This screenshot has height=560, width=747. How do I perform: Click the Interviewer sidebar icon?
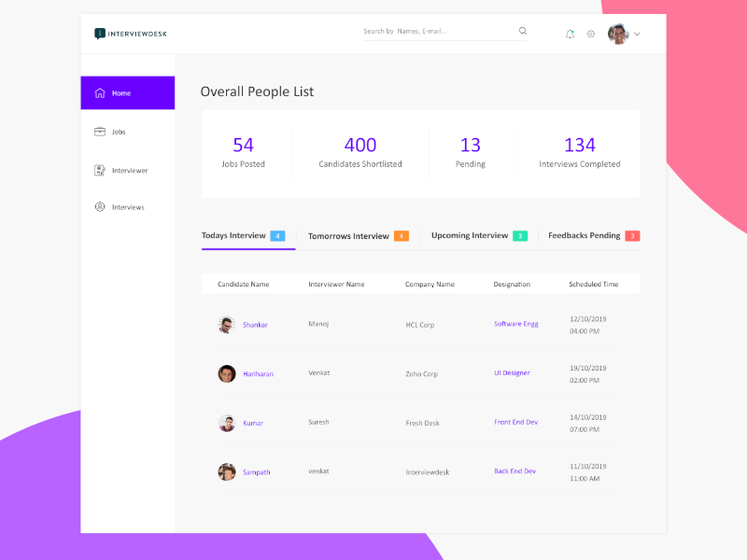pyautogui.click(x=100, y=170)
